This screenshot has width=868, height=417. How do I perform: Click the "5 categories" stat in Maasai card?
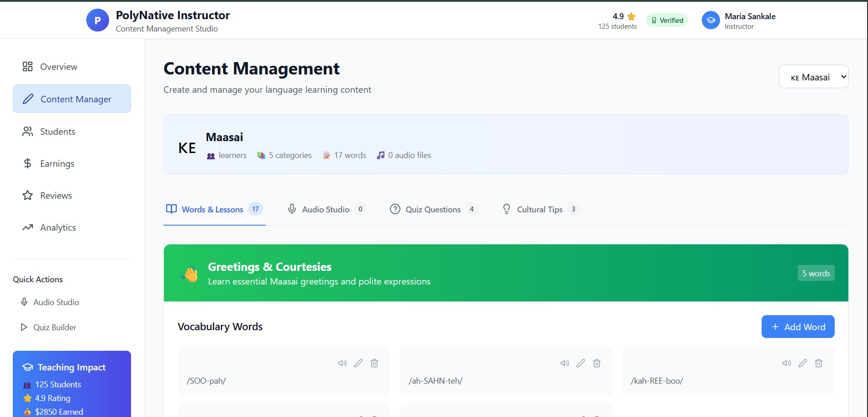tap(285, 155)
